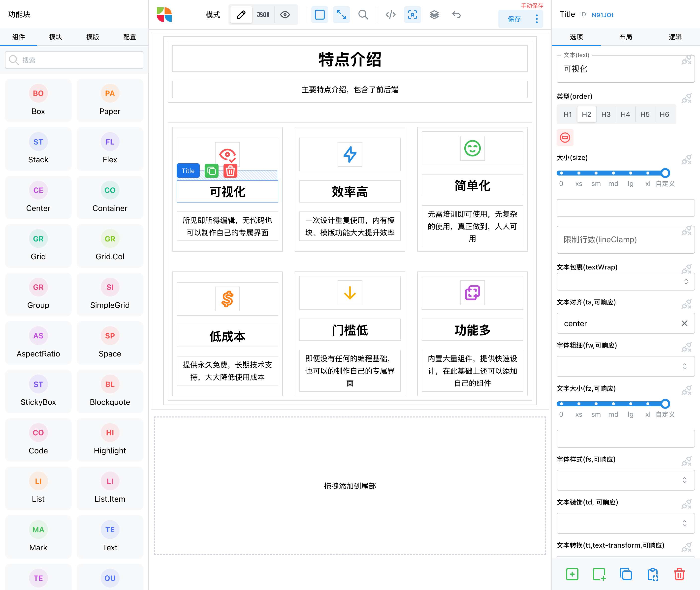Click the 拖拽添加到尾部 drop area
700x590 pixels.
point(350,486)
